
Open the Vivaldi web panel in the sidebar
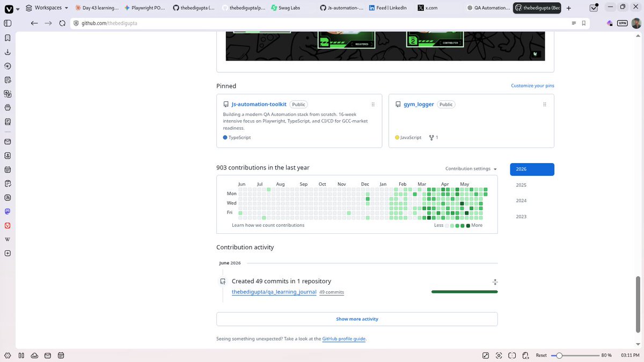8,226
